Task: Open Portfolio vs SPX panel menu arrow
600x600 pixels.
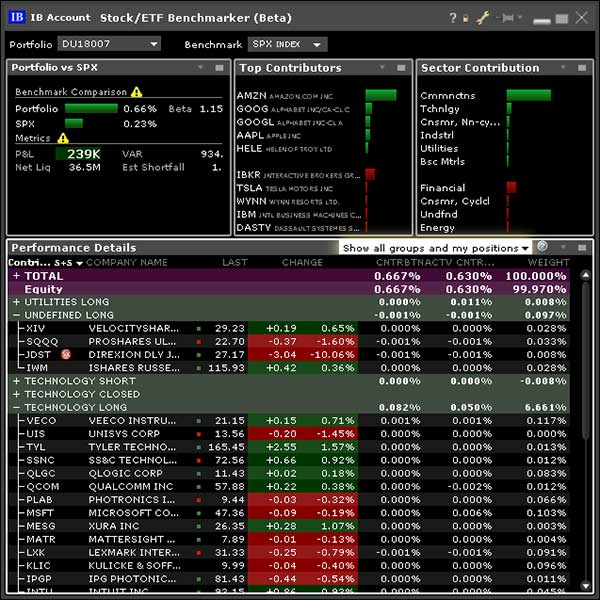Action: coord(200,67)
